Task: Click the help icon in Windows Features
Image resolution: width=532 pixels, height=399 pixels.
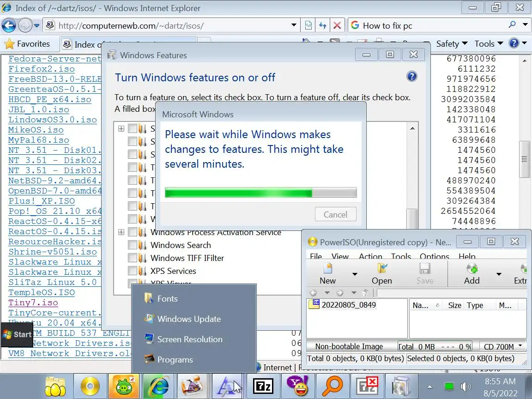Action: (x=411, y=77)
